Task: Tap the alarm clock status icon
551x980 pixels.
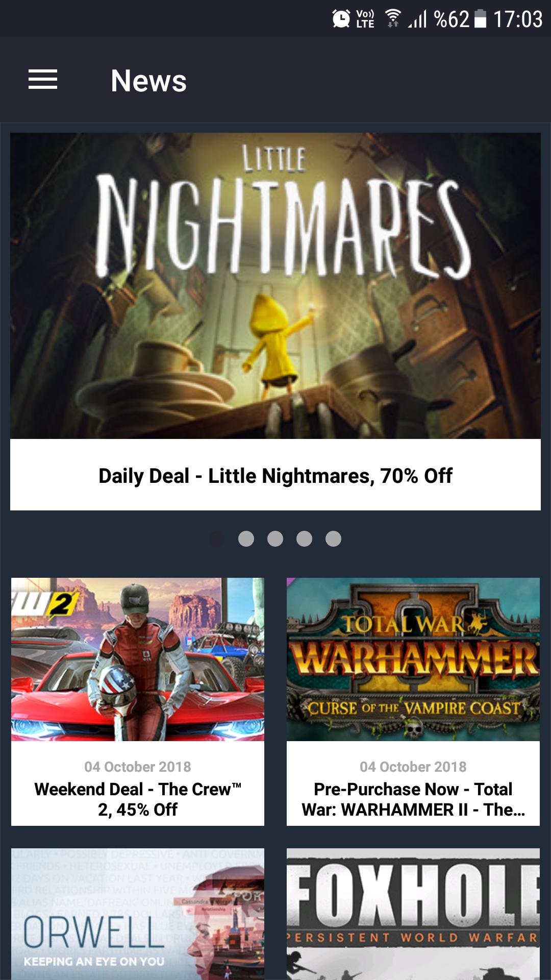Action: click(341, 19)
